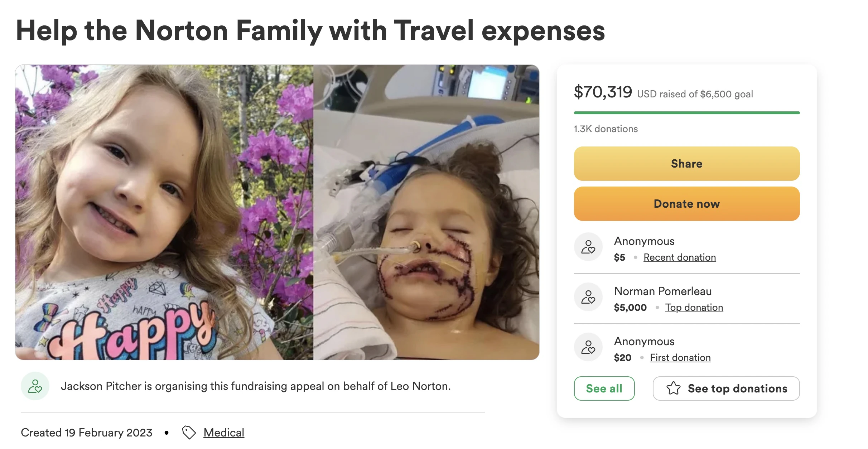Open the Medical category link
The height and width of the screenshot is (449, 868).
click(224, 433)
